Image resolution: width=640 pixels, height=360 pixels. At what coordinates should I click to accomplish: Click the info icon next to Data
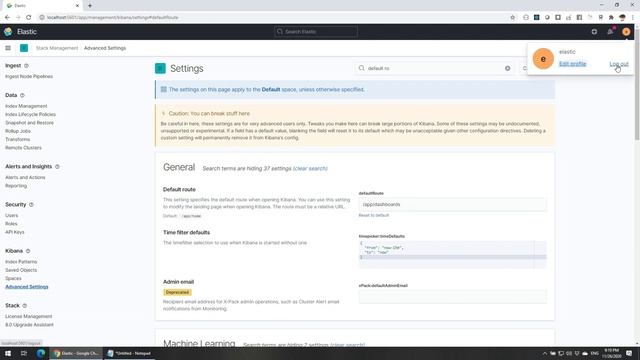[22, 95]
